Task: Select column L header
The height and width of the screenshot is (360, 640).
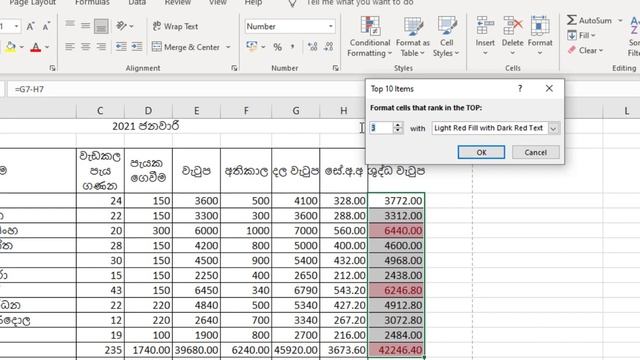Action: [x=626, y=111]
